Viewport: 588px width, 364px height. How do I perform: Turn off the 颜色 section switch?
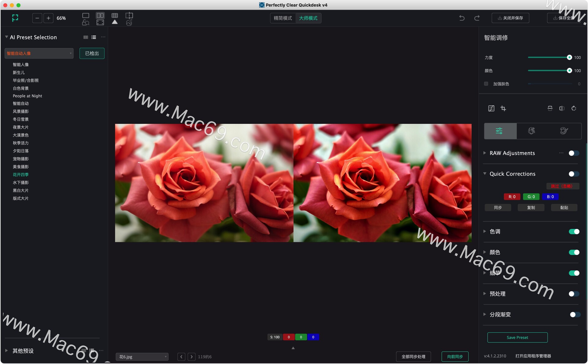pyautogui.click(x=574, y=252)
